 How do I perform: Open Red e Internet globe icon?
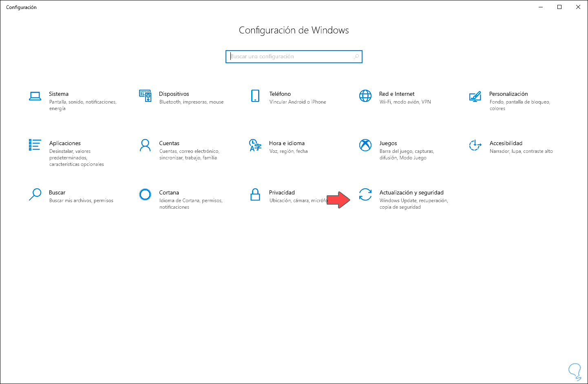(x=365, y=96)
